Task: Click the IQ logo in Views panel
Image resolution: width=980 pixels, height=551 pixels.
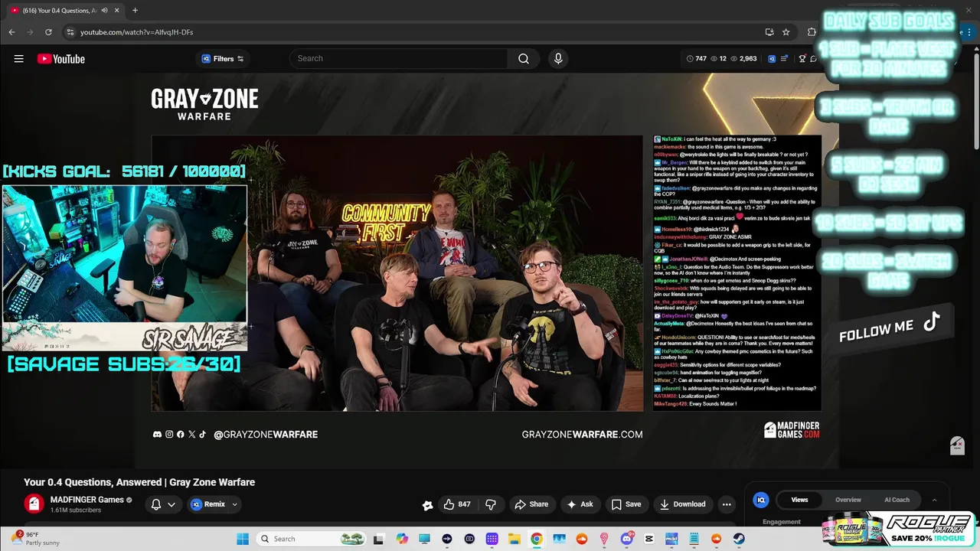Action: (x=760, y=500)
